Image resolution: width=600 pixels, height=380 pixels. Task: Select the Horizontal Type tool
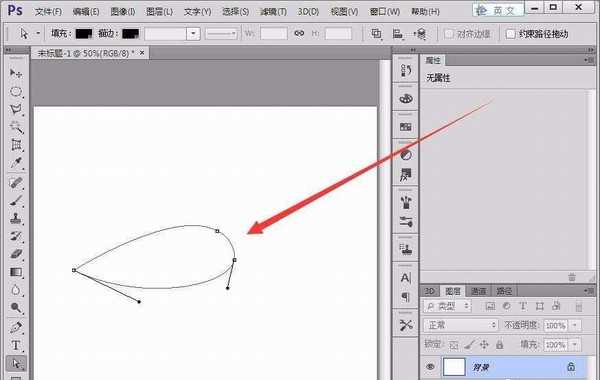[x=16, y=345]
